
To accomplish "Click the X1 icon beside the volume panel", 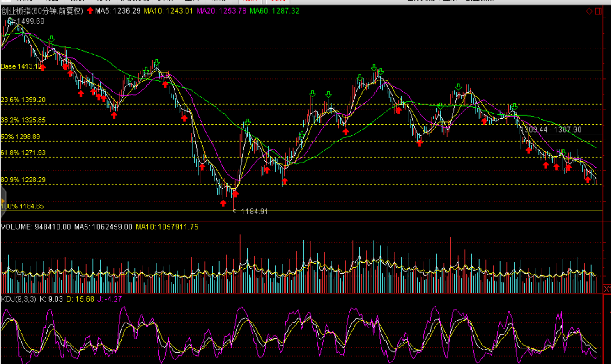I will click(x=607, y=289).
